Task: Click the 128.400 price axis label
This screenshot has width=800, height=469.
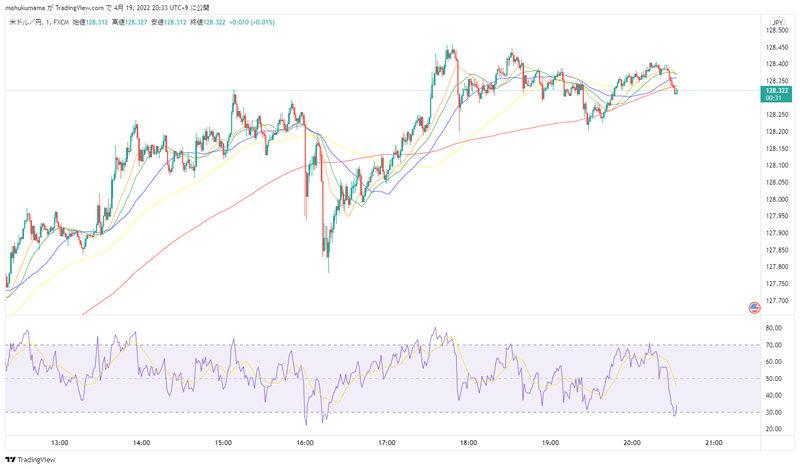Action: click(x=777, y=64)
